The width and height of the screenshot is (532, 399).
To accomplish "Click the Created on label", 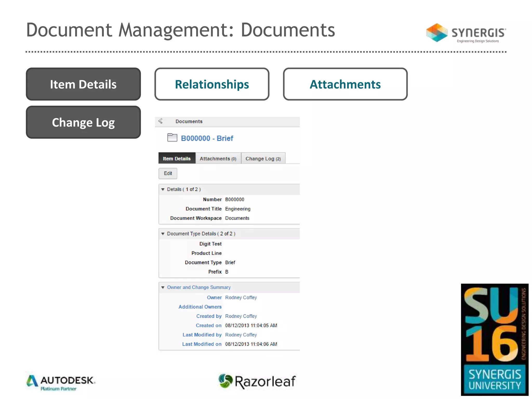I will point(209,325).
